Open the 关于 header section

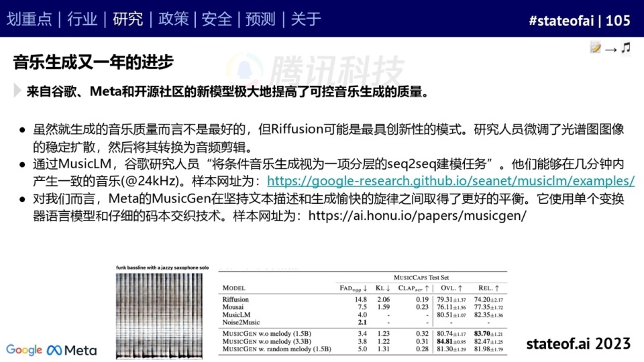coord(306,19)
